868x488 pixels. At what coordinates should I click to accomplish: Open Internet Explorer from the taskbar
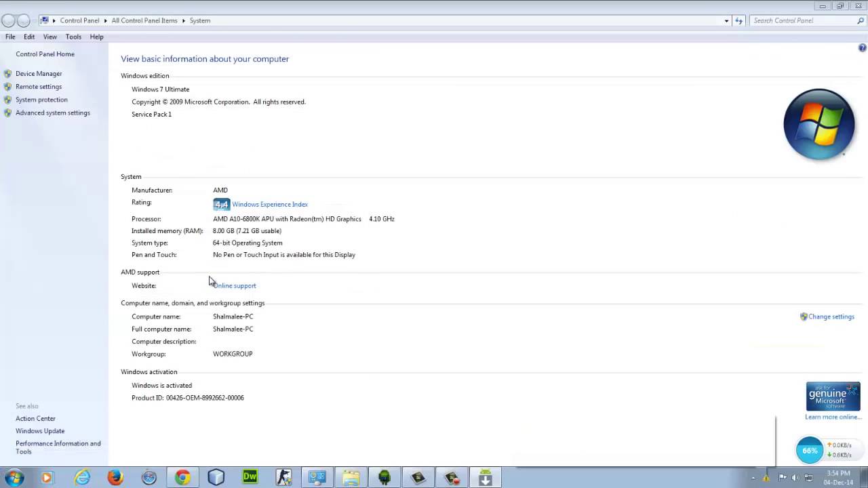[82, 478]
